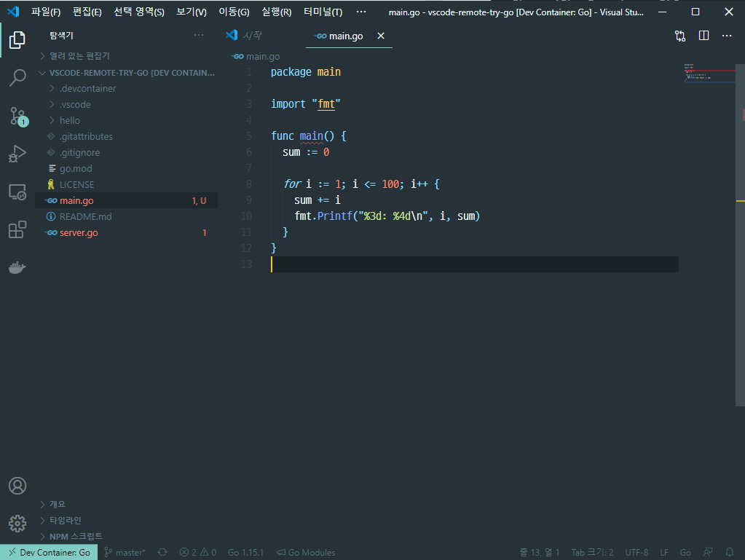Open the Go menu
This screenshot has height=560, width=745.
(x=234, y=12)
